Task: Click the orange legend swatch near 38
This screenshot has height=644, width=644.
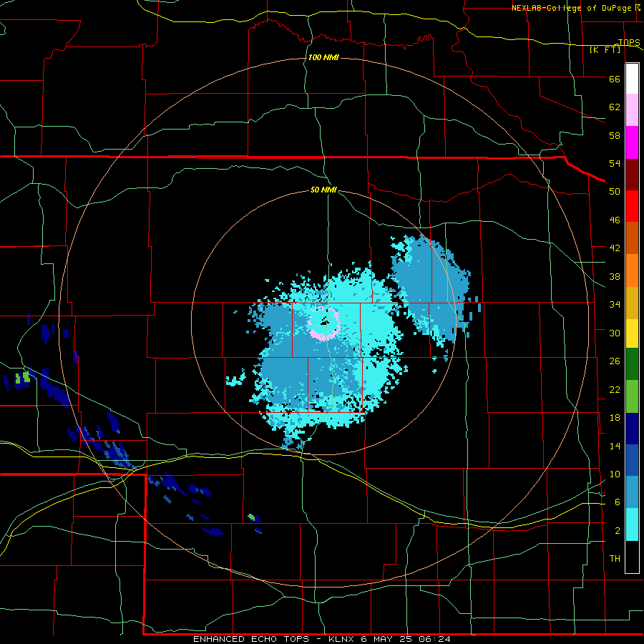Action: tap(632, 270)
